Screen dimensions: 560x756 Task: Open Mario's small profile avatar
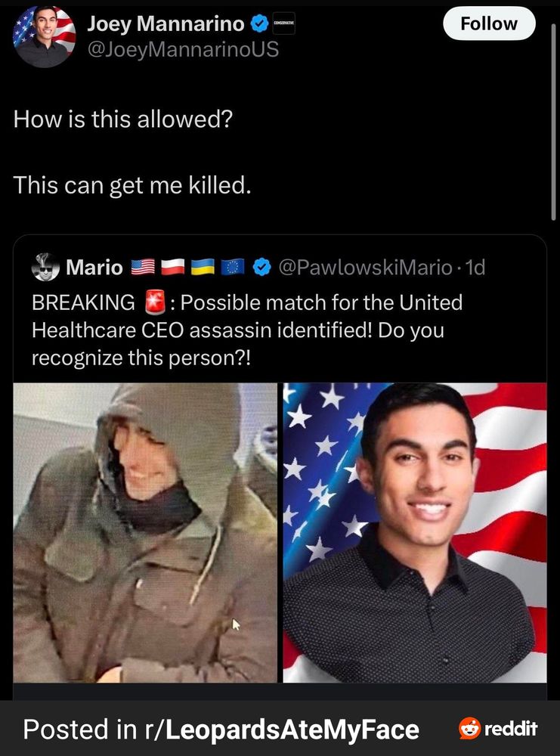45,267
